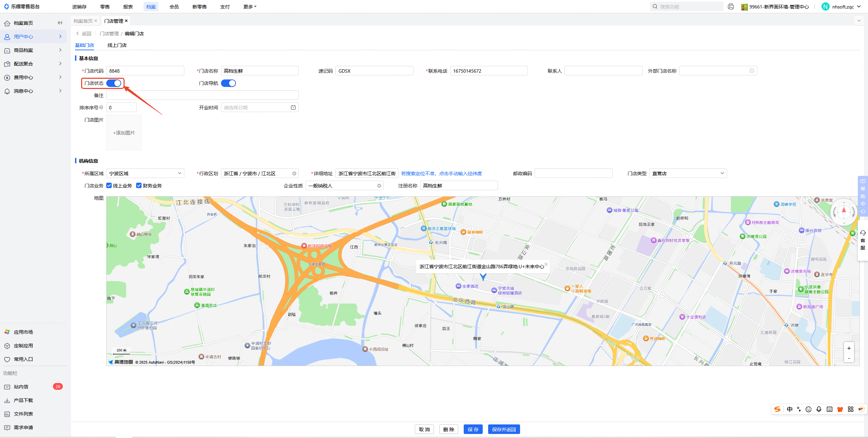Viewport: 868px width, 438px height.
Task: Open the 报表 menu in top navigation
Action: click(128, 7)
